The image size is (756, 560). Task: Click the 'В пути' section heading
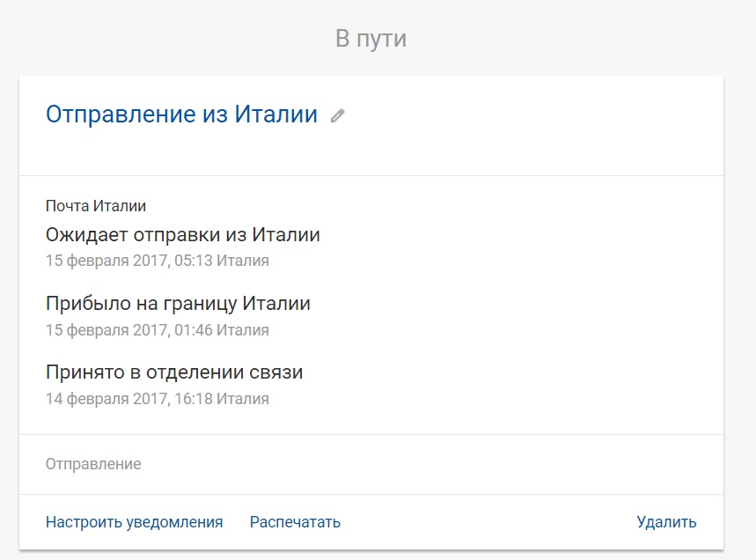point(371,39)
